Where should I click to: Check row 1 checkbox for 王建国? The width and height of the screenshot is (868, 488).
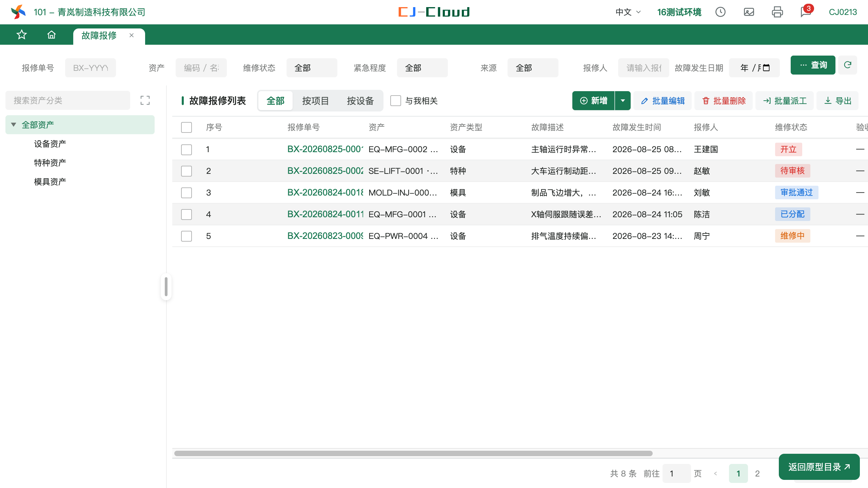coord(186,149)
